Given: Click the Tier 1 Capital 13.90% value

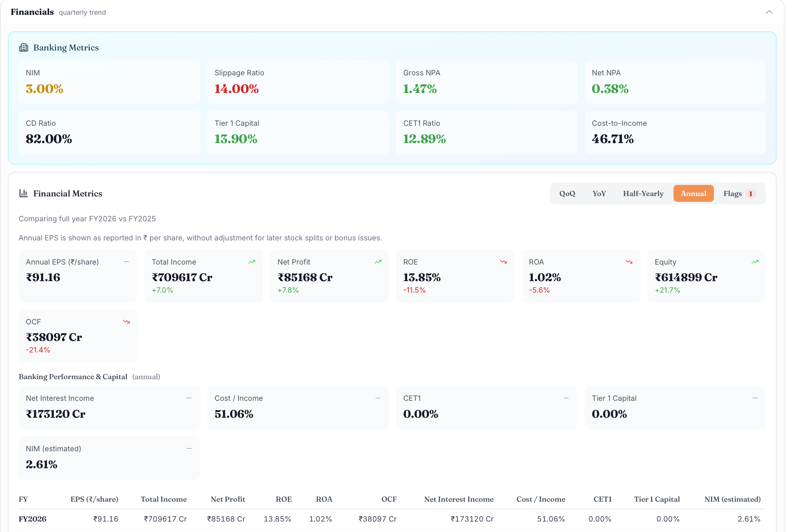Looking at the screenshot, I should tap(236, 139).
